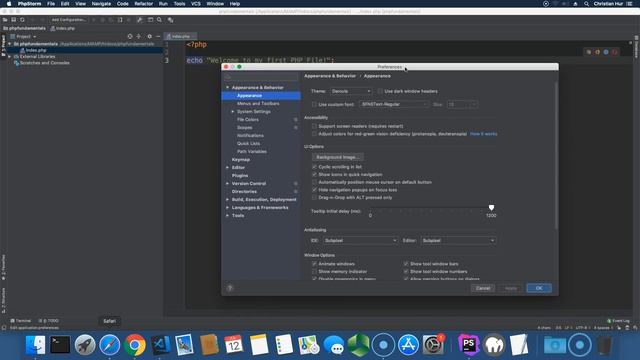Toggle Animate windows checkbox
640x360 pixels.
(314, 264)
